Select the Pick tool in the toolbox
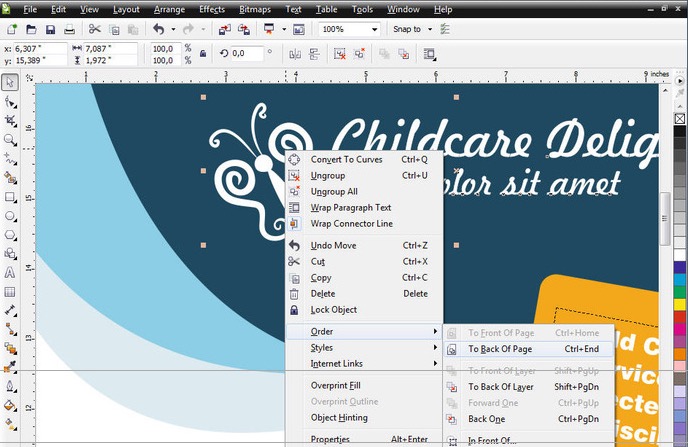Image resolution: width=688 pixels, height=447 pixels. (10, 82)
